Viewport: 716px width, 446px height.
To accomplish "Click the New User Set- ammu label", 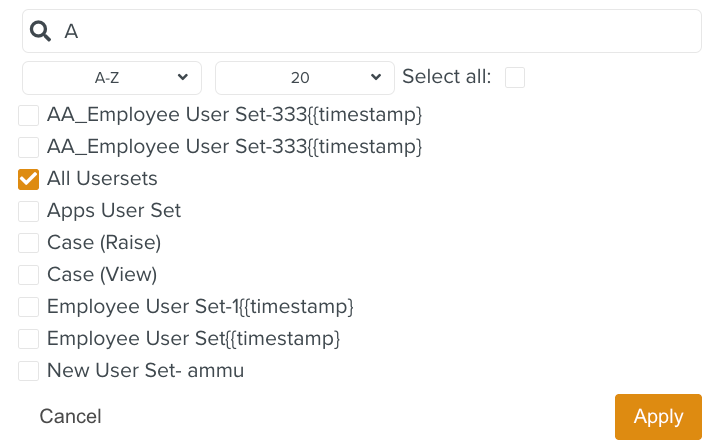I will pos(145,371).
